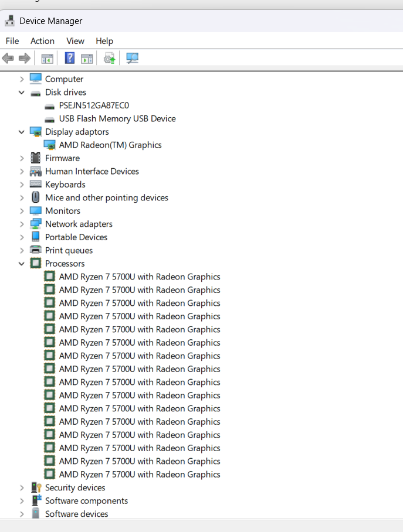
Task: Expand the Human Interface Devices node
Action: pos(22,171)
